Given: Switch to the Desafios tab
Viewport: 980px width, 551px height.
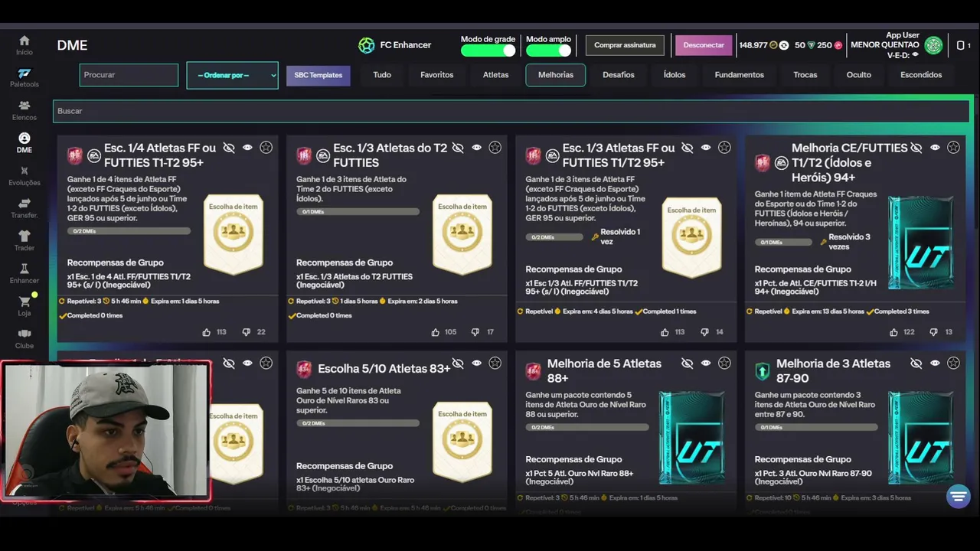Looking at the screenshot, I should (619, 75).
